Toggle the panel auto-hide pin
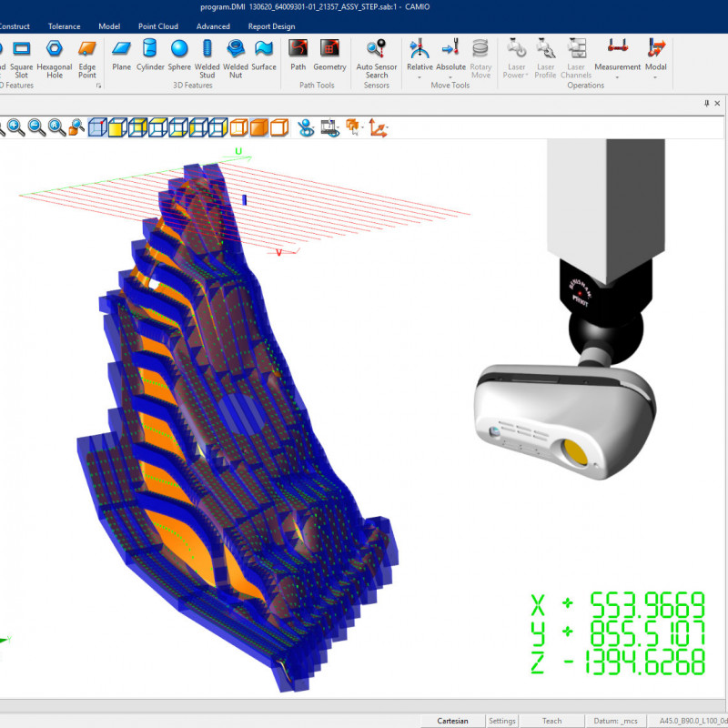 pos(707,105)
